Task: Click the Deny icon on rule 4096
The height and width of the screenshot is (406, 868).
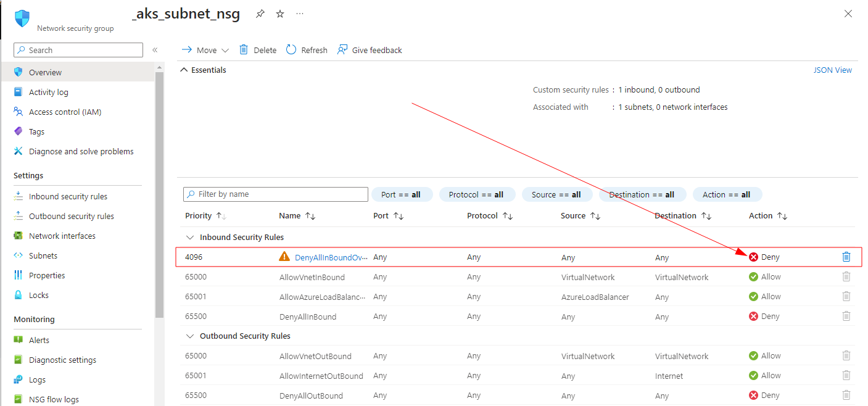Action: pyautogui.click(x=753, y=257)
